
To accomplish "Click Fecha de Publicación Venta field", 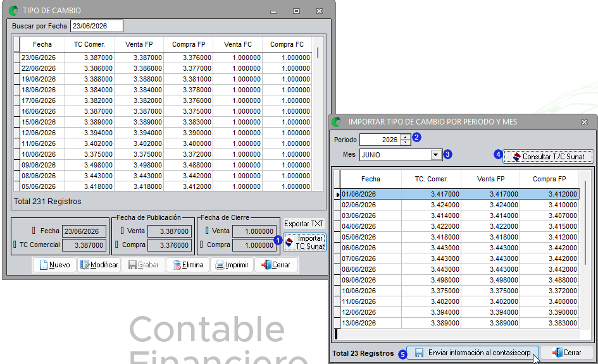I will point(169,231).
